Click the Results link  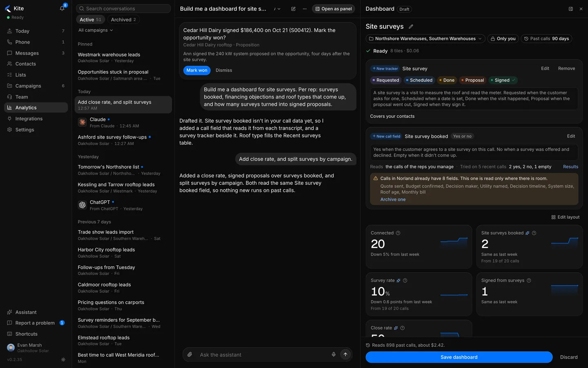(x=570, y=167)
